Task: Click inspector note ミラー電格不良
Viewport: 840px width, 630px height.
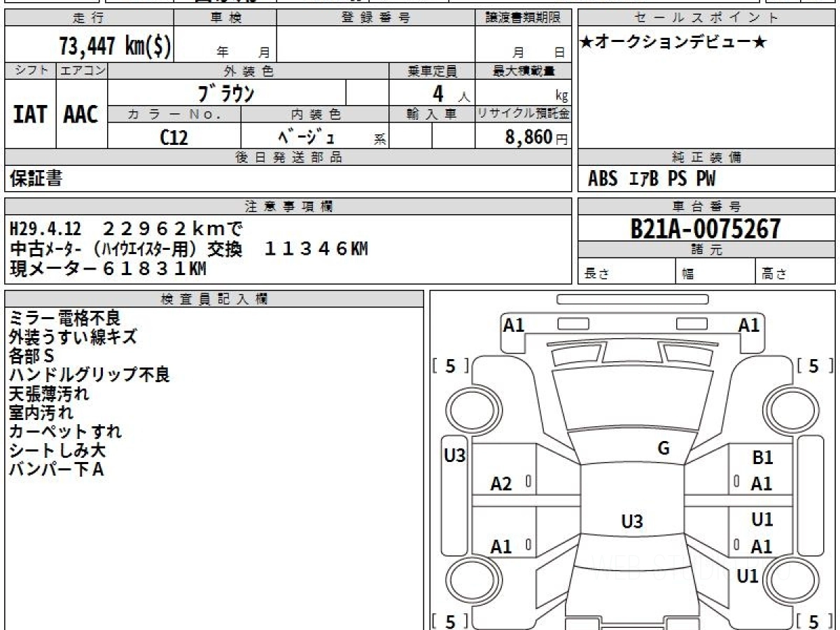Action: click(64, 318)
